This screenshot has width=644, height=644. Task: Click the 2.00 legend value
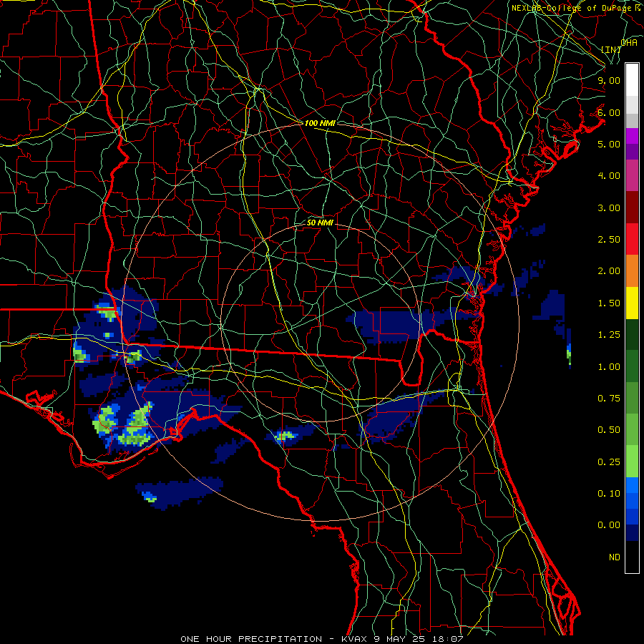(x=609, y=271)
